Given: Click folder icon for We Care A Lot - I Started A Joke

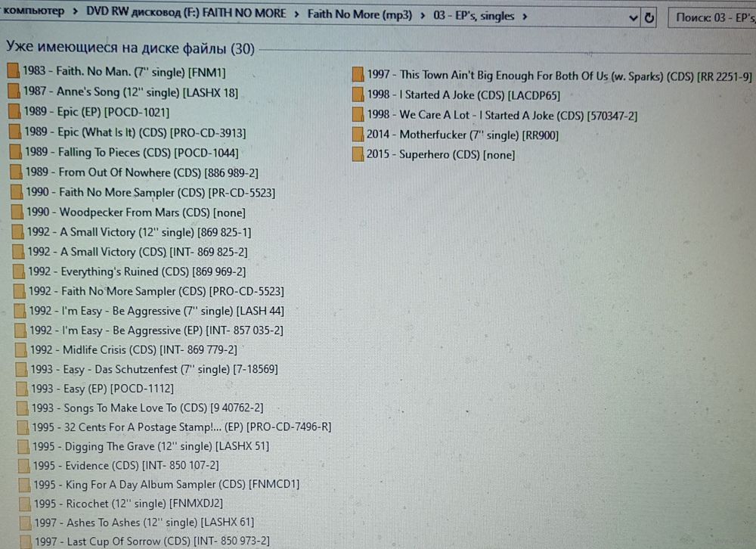Looking at the screenshot, I should pyautogui.click(x=358, y=114).
